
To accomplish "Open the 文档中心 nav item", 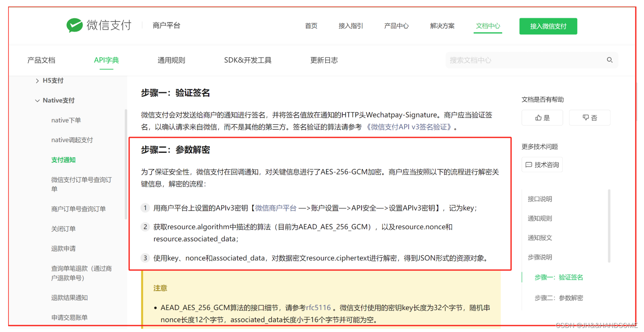I will point(488,26).
